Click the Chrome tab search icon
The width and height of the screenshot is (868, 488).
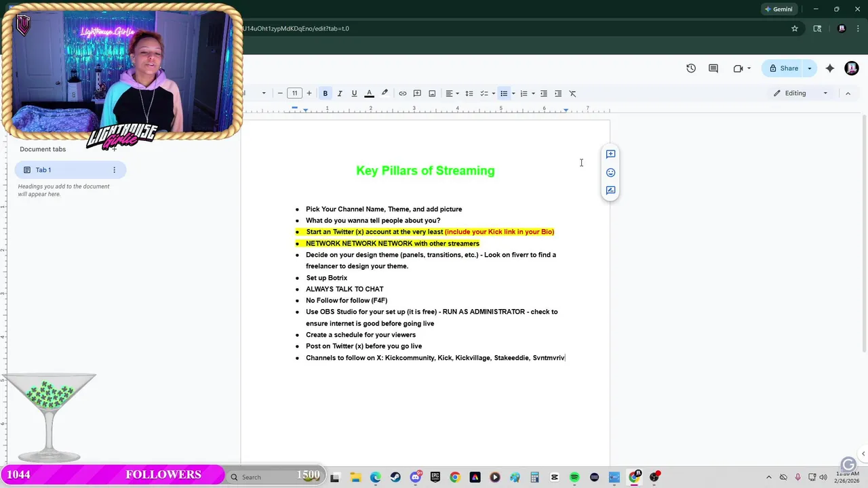coord(817,28)
